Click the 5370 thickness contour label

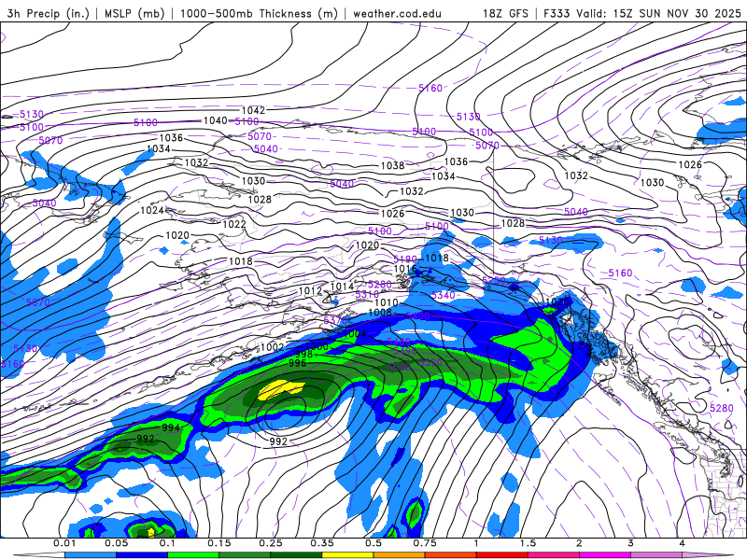point(336,320)
